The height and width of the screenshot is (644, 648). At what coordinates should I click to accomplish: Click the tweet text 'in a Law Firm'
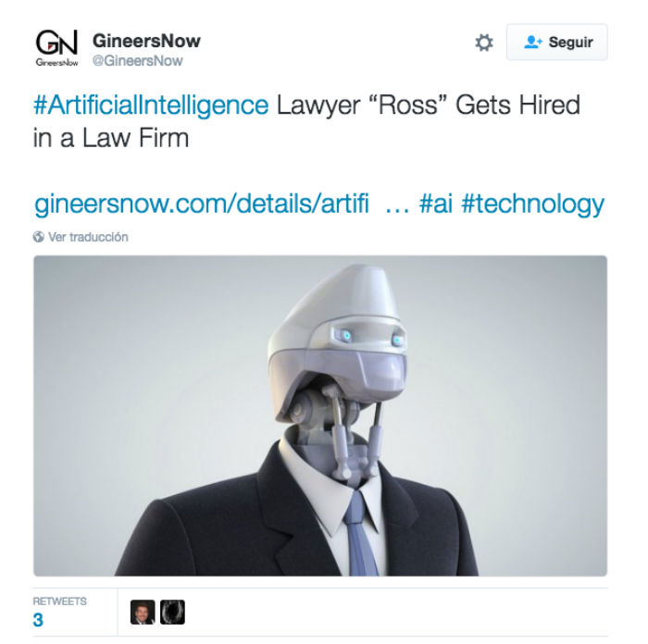(111, 138)
